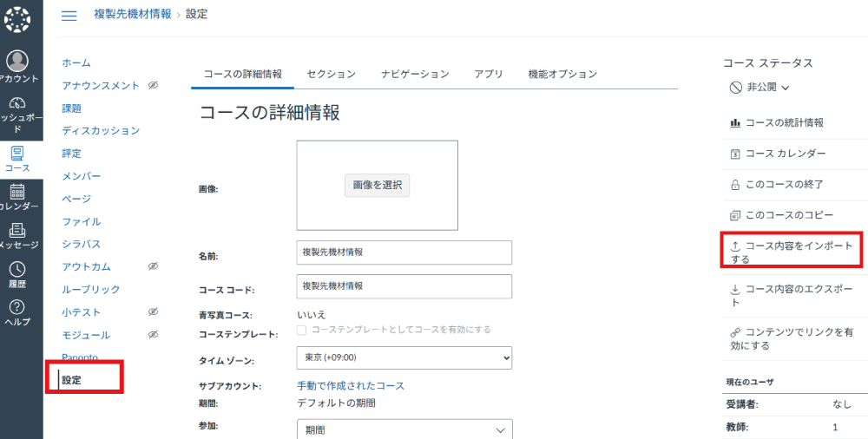This screenshot has width=868, height=439.
Task: Click the calendar icon beside コース カレンダー
Action: coord(735,154)
